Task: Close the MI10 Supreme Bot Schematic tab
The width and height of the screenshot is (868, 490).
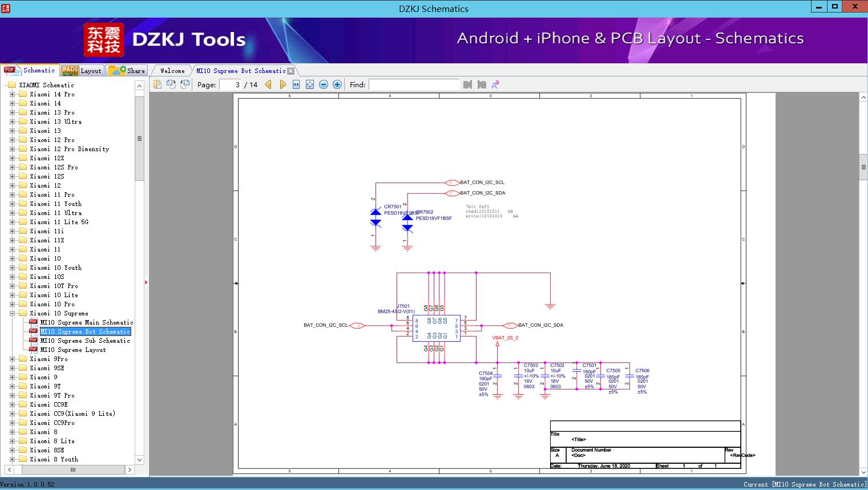Action: [290, 71]
